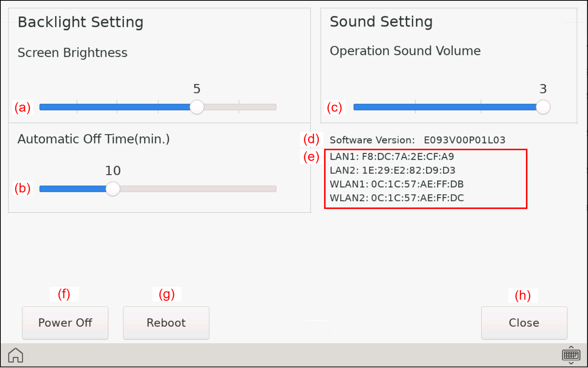Click the Sound Setting heading
This screenshot has height=368, width=588.
381,22
